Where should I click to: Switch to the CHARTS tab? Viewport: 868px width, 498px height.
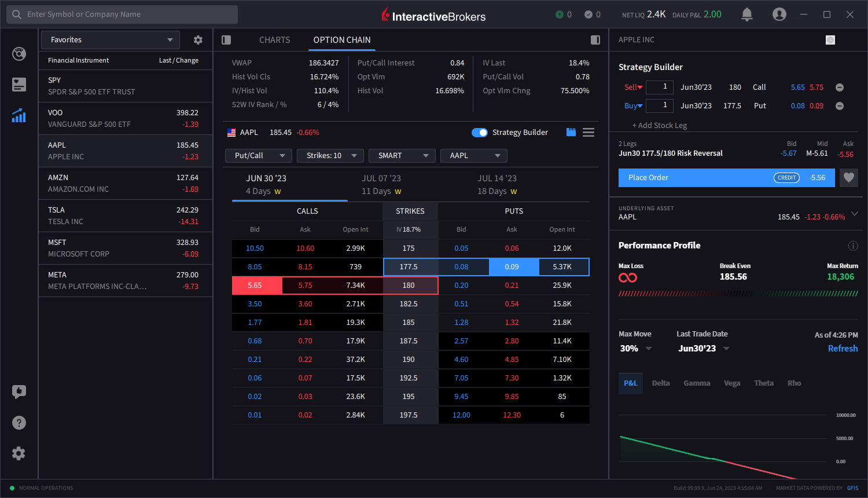[274, 39]
